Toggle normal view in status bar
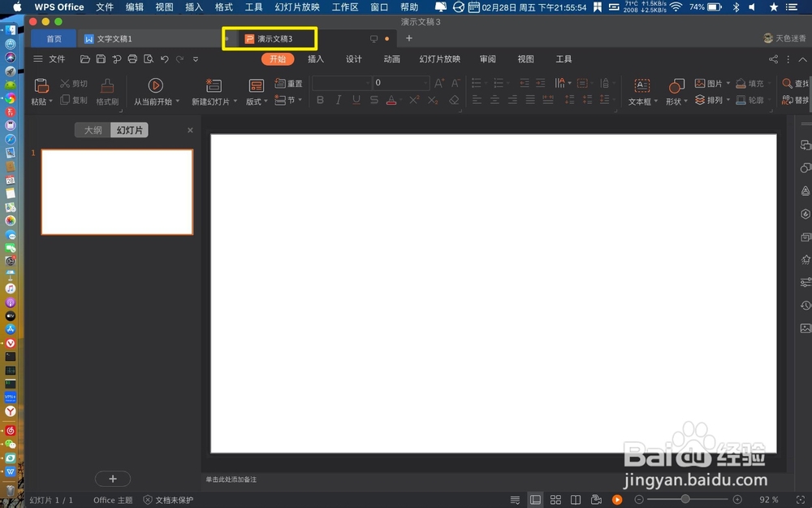Screen dimensions: 812x508 pos(535,500)
